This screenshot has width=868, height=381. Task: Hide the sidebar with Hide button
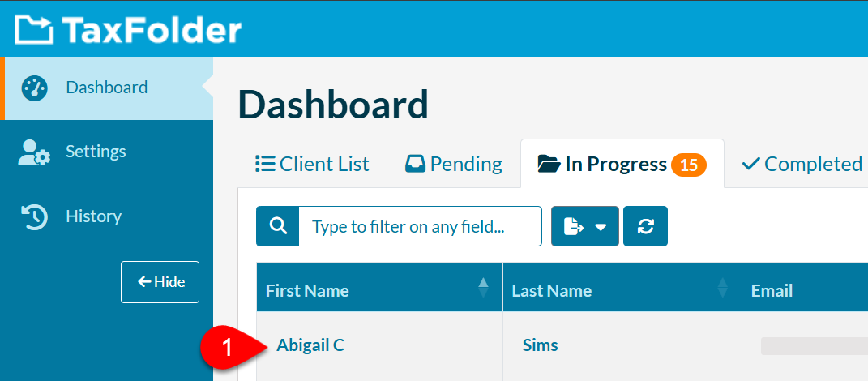tap(160, 282)
